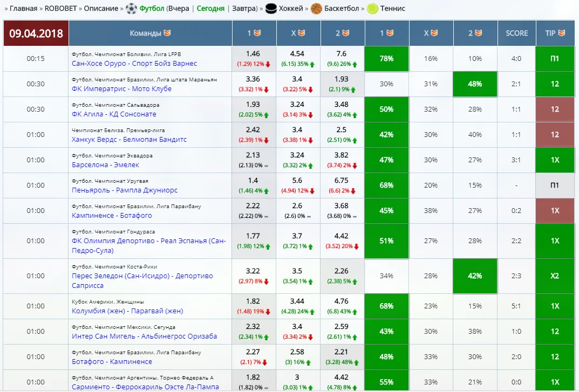Open match Пеньяроль - Рампла Джуниорс
Viewport: 579px width, 392px height.
(125, 190)
